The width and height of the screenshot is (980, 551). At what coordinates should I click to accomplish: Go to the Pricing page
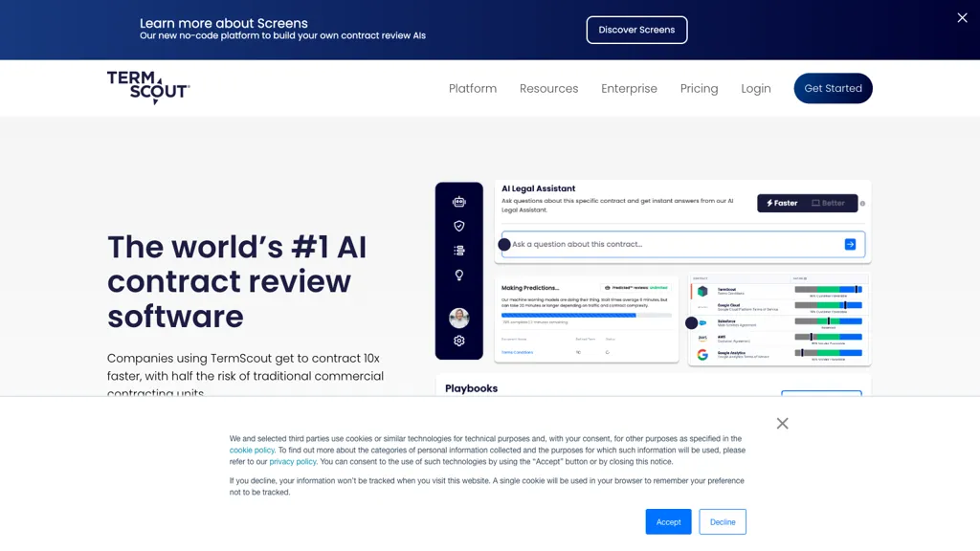(x=699, y=89)
